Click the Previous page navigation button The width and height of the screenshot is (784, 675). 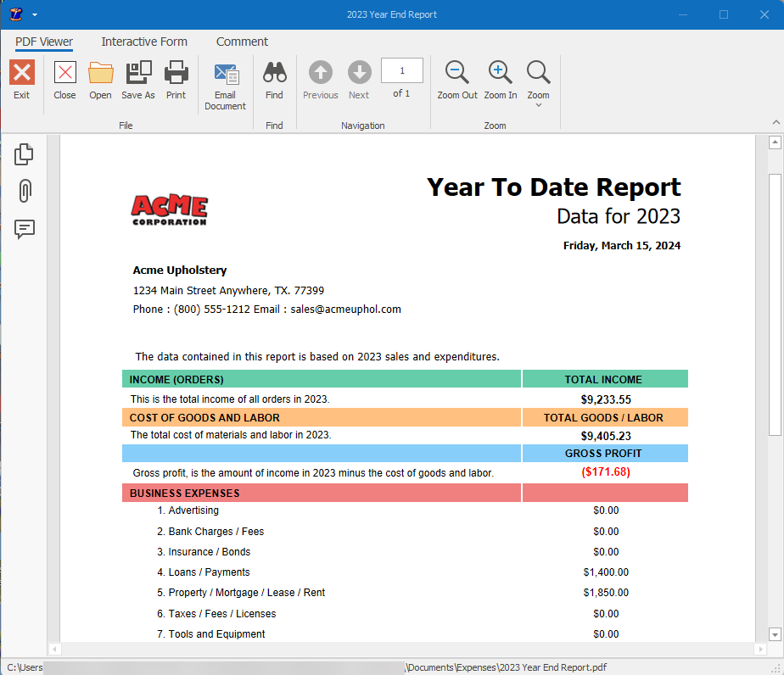tap(320, 72)
